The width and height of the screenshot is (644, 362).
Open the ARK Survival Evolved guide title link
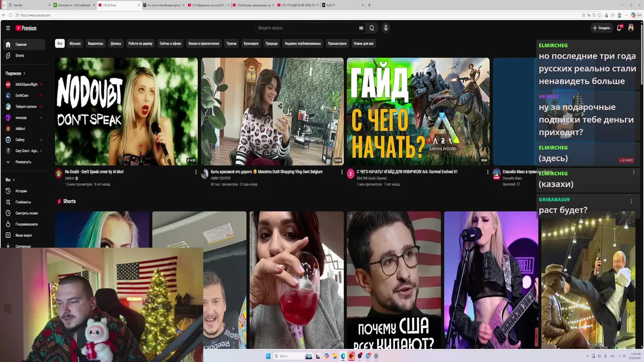tap(407, 172)
